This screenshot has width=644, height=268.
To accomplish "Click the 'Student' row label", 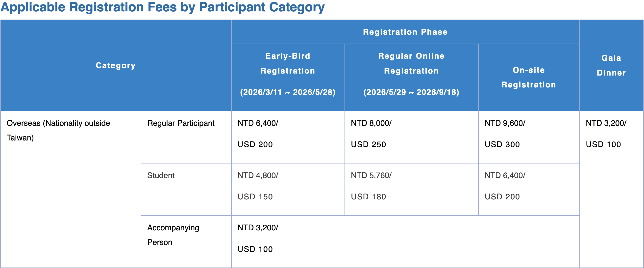I will coord(161,175).
